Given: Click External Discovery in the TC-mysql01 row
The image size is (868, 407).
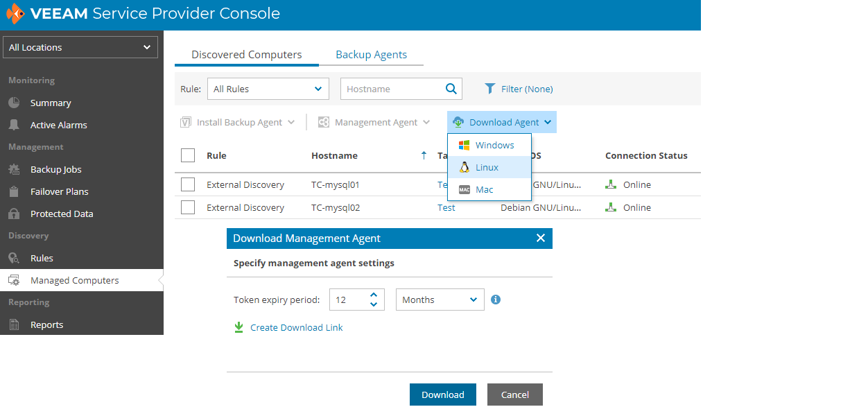Looking at the screenshot, I should coord(245,184).
